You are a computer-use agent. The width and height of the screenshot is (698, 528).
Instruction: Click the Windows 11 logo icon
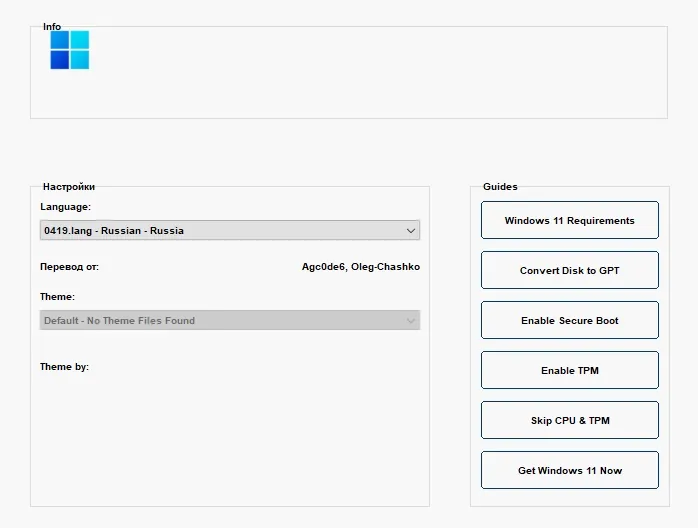click(70, 50)
